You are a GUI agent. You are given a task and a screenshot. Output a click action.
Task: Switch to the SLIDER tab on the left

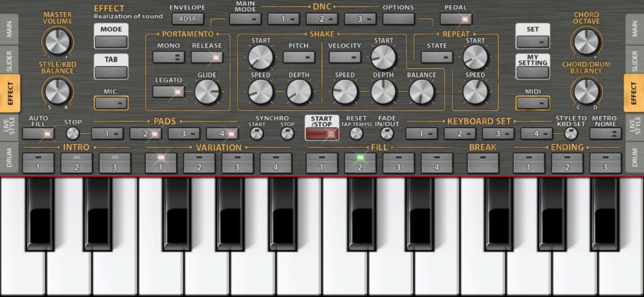click(9, 60)
